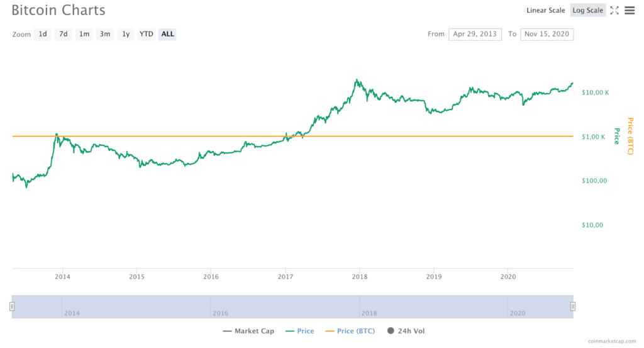Image resolution: width=644 pixels, height=348 pixels.
Task: Switch chart to Linear Scale
Action: pyautogui.click(x=545, y=11)
